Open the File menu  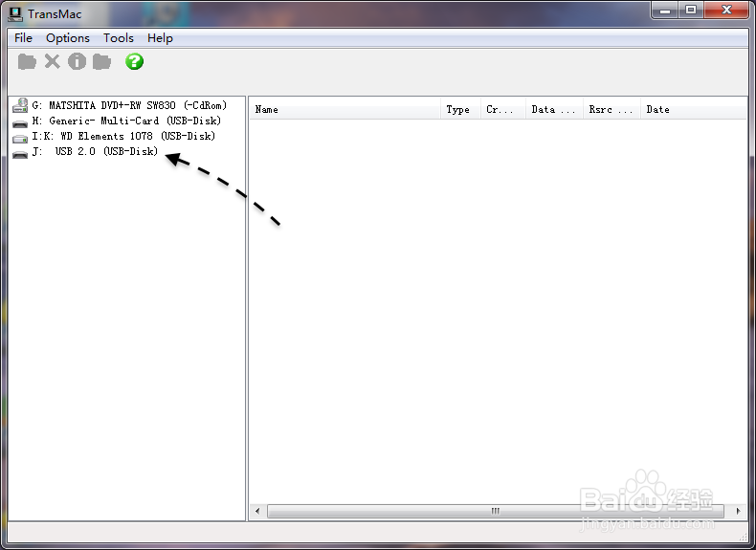tap(23, 38)
